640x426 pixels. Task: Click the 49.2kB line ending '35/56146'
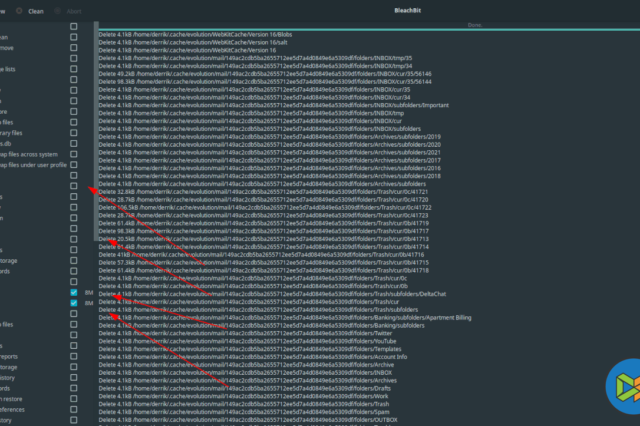(265, 74)
